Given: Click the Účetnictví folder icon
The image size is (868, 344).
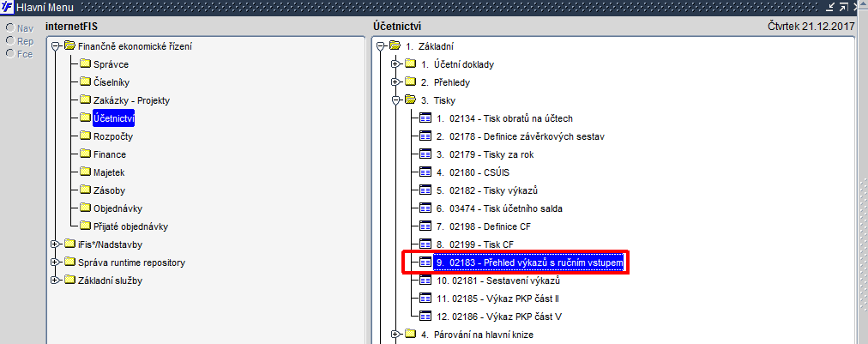Looking at the screenshot, I should tap(85, 118).
